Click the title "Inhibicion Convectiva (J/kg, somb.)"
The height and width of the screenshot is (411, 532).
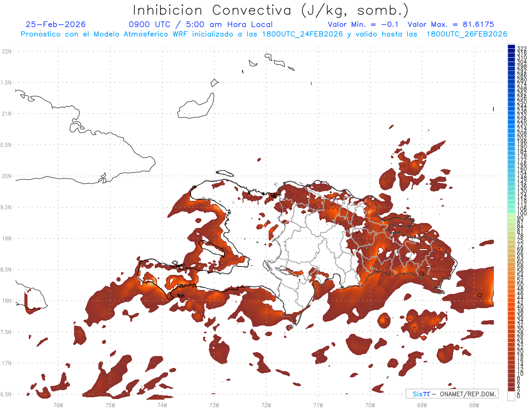pos(270,10)
